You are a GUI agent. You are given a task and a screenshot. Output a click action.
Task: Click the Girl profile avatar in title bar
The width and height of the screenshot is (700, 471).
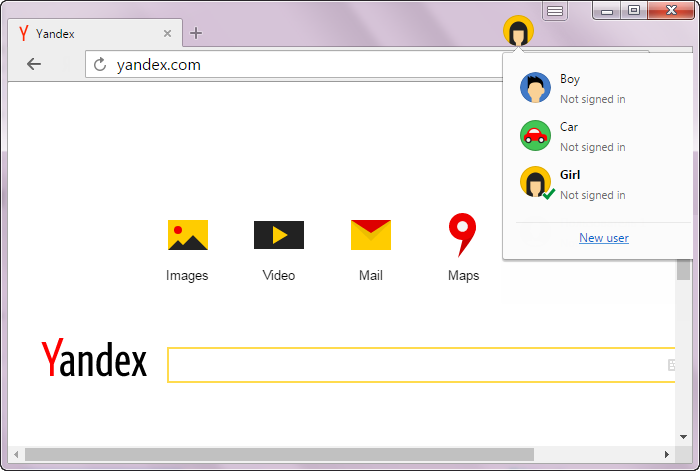pos(518,30)
